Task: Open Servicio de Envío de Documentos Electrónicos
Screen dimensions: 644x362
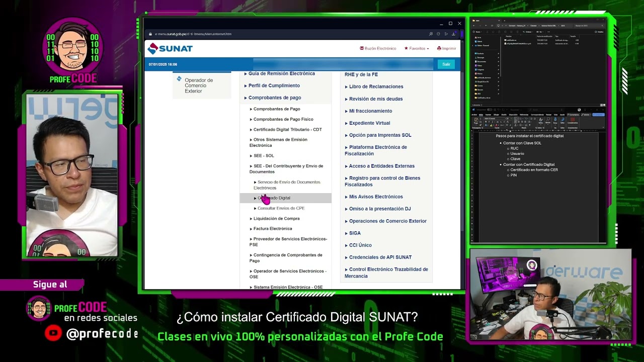Action: (287, 185)
